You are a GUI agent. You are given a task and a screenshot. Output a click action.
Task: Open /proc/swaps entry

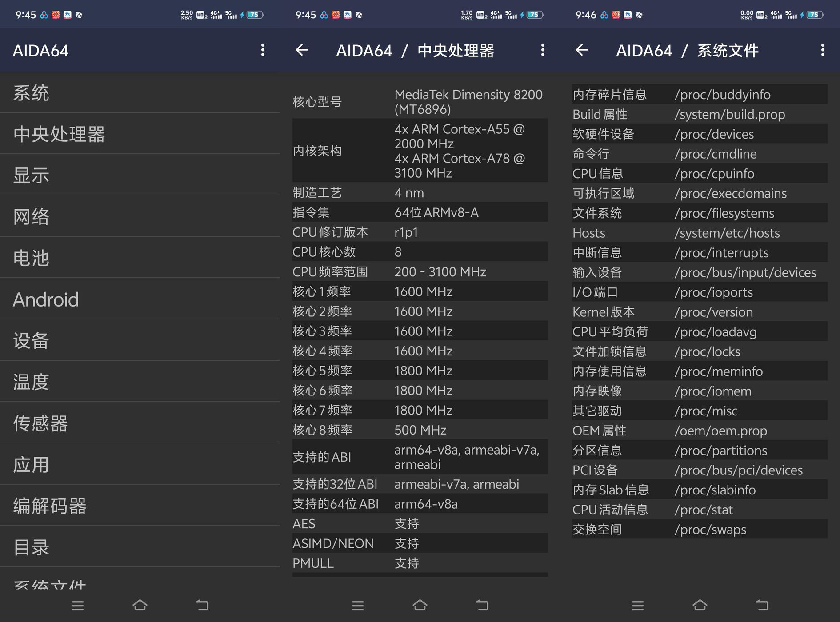700,529
